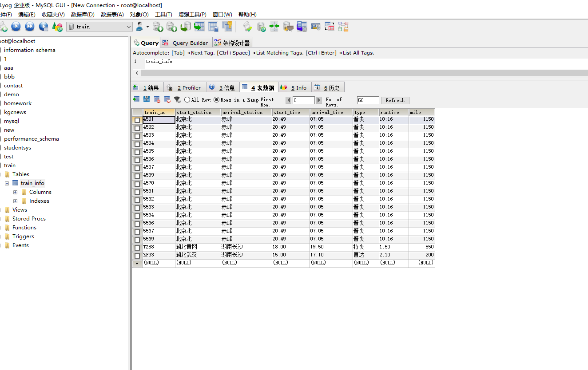This screenshot has height=370, width=588.
Task: Click the No. of Rows input field
Action: coord(368,100)
